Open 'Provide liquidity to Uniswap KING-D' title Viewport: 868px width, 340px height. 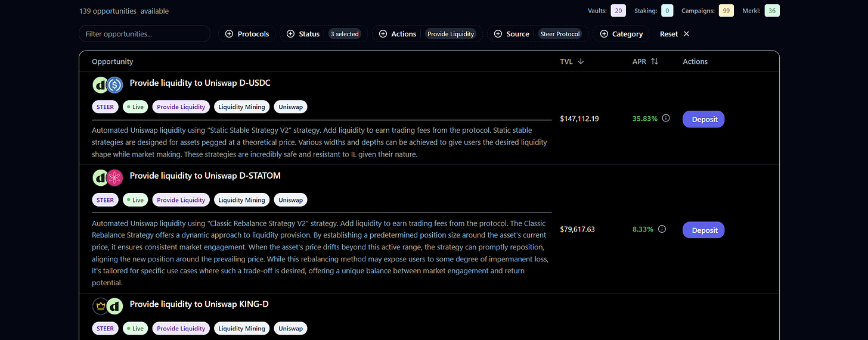(x=199, y=304)
